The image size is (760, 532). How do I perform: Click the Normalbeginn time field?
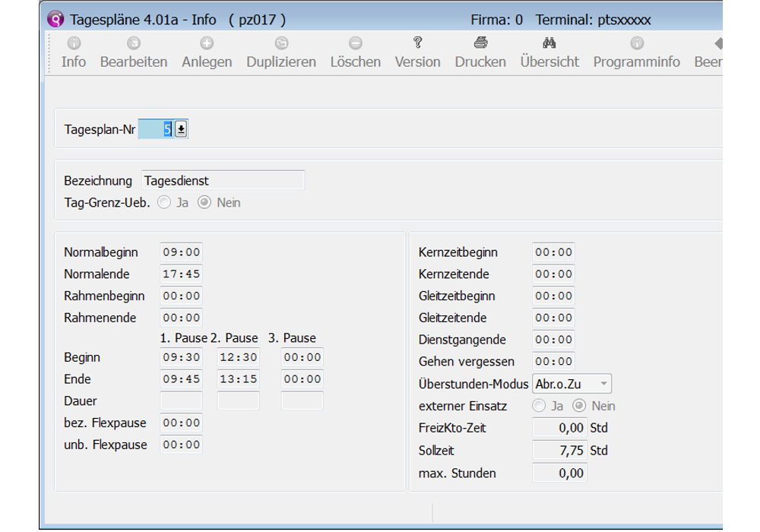181,252
